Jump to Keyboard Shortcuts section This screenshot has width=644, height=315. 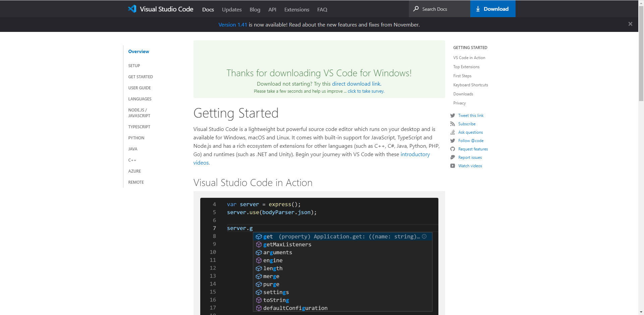click(x=471, y=85)
